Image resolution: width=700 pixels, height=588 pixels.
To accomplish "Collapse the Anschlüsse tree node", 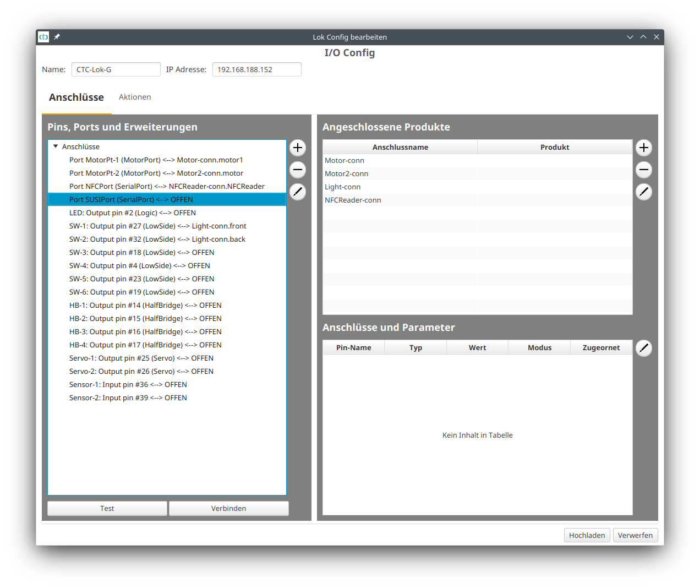I will (x=56, y=146).
